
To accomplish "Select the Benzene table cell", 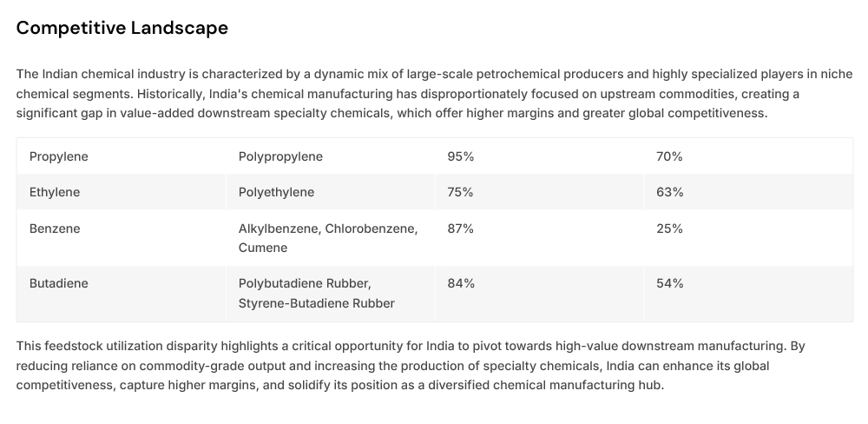I will click(55, 229).
